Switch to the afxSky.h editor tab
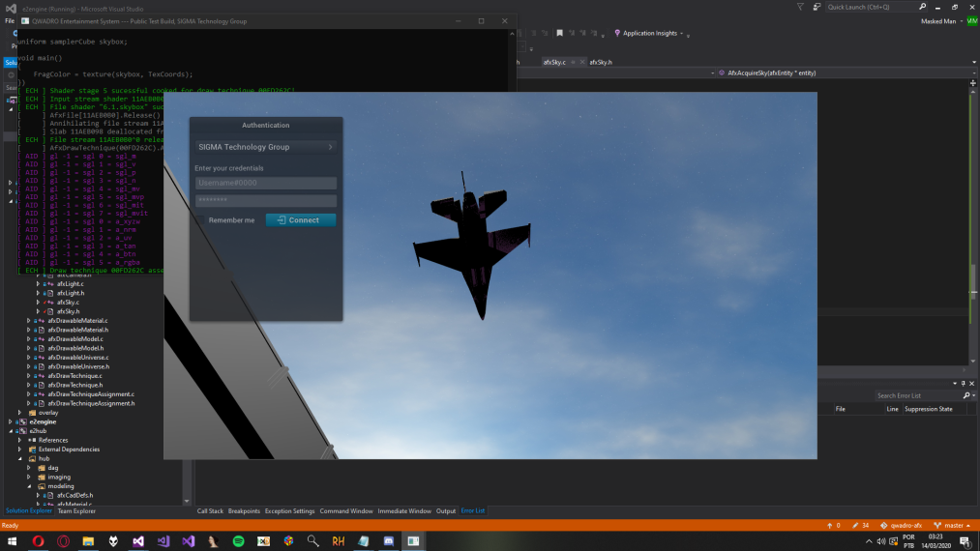The height and width of the screenshot is (551, 980). pos(601,63)
